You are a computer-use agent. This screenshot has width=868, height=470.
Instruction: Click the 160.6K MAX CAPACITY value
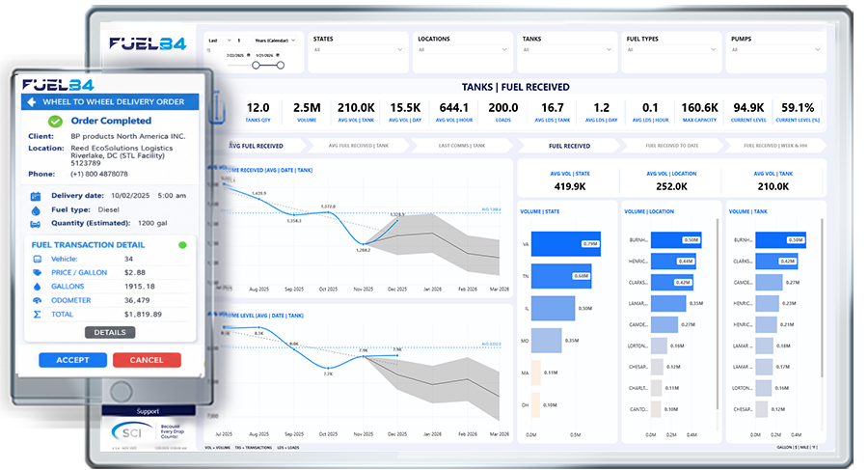coord(700,107)
